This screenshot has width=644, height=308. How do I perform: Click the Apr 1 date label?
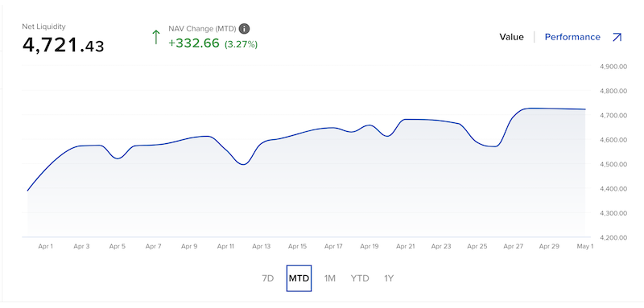(x=46, y=247)
